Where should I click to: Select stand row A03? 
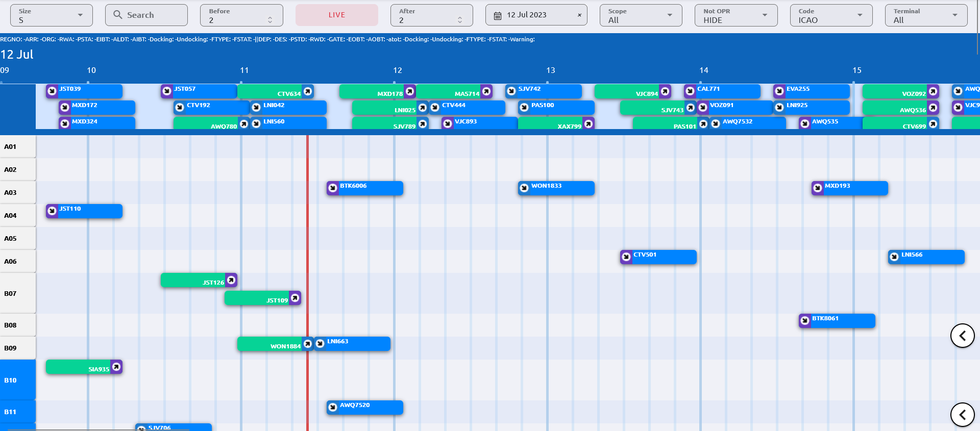(17, 192)
